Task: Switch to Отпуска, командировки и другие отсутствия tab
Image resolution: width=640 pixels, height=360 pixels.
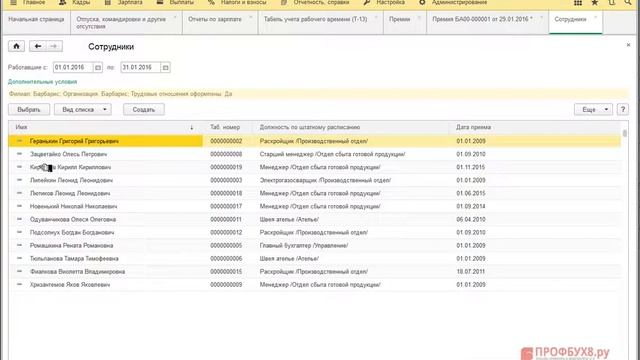Action: click(x=121, y=23)
